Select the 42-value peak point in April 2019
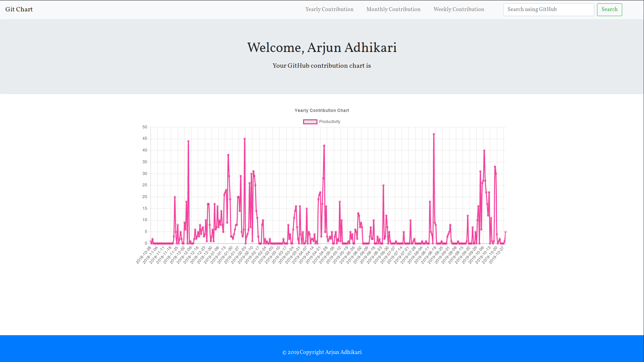 [324, 146]
